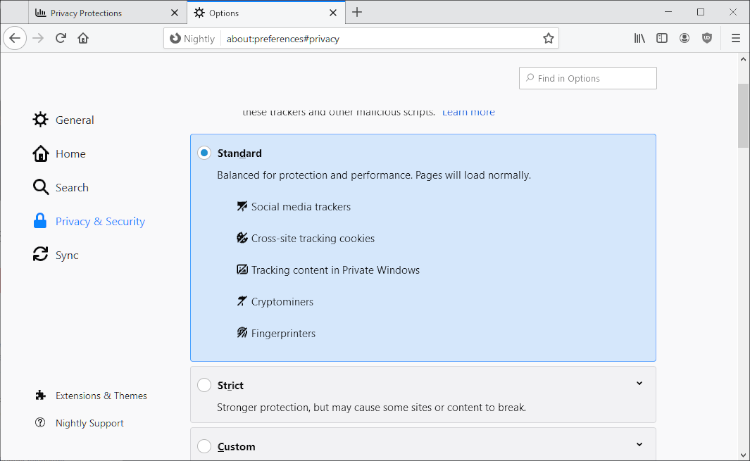Open the Firefox account icon
The height and width of the screenshot is (461, 750).
685,38
